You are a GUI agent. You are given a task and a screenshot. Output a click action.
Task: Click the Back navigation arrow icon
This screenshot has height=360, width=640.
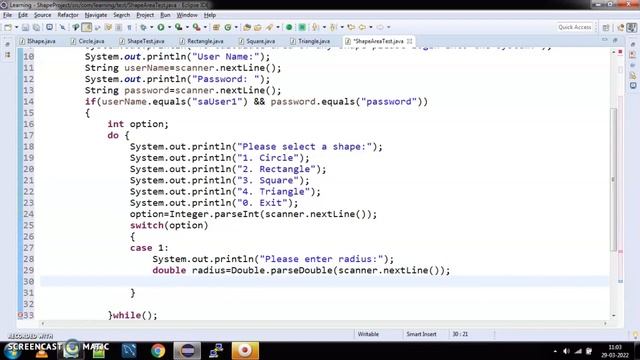point(362,27)
